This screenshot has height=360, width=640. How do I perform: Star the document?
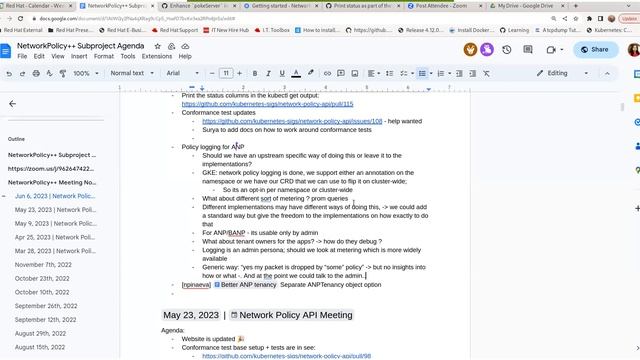click(x=158, y=46)
